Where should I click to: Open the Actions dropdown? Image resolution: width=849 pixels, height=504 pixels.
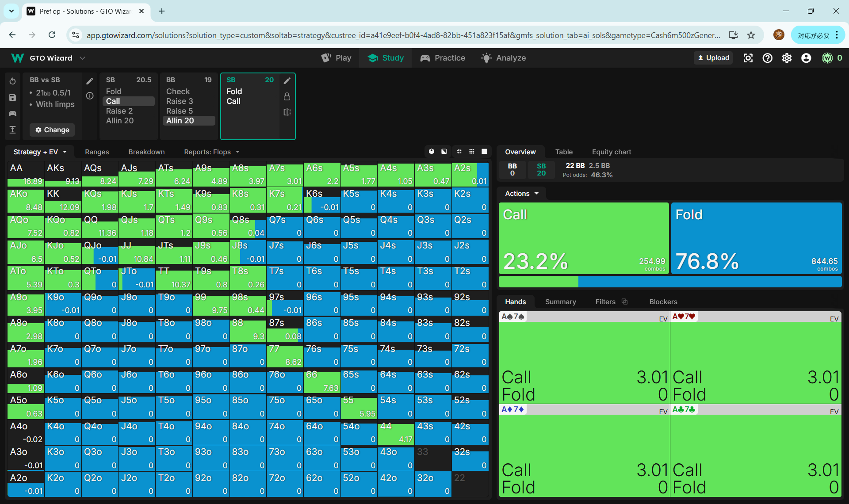pos(522,193)
